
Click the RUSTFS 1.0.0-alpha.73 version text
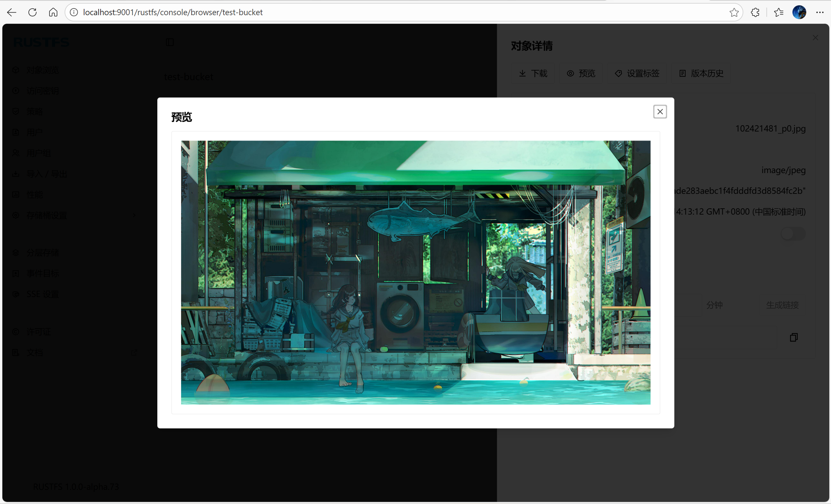(x=76, y=487)
